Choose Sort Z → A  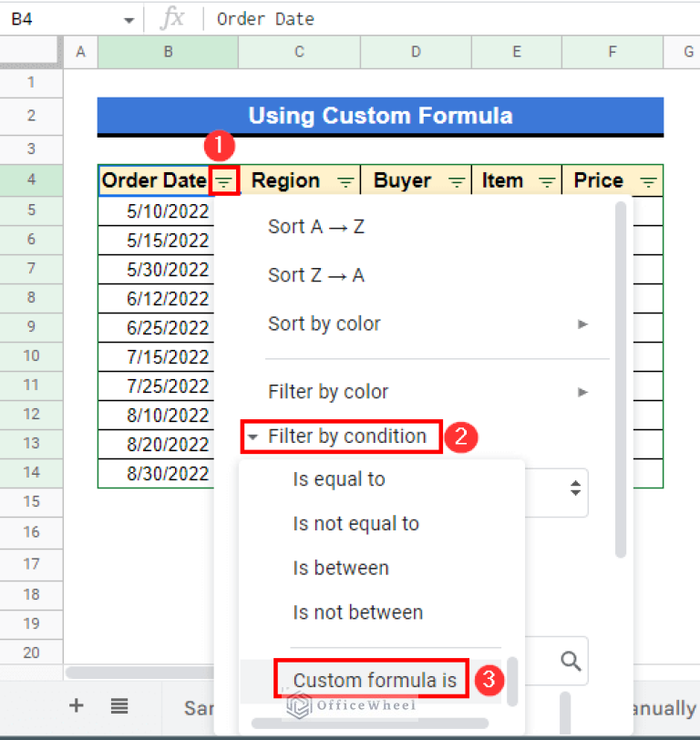pos(316,275)
